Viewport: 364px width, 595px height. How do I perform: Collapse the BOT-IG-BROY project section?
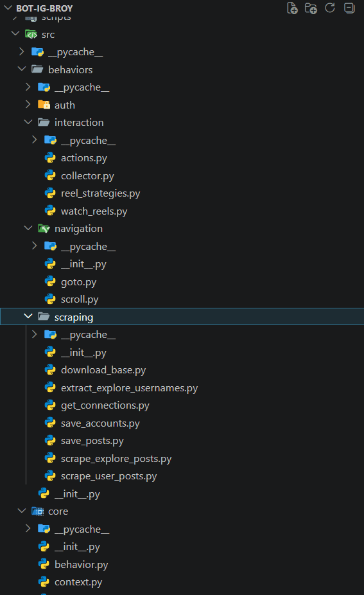click(8, 8)
